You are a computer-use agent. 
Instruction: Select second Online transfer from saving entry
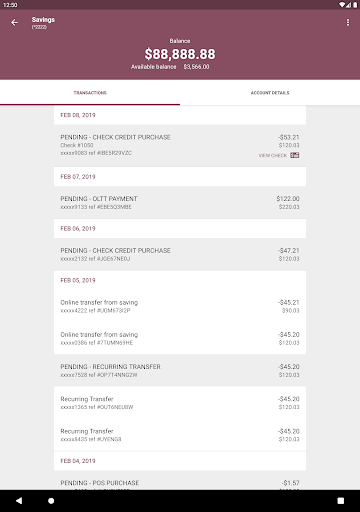click(x=180, y=338)
